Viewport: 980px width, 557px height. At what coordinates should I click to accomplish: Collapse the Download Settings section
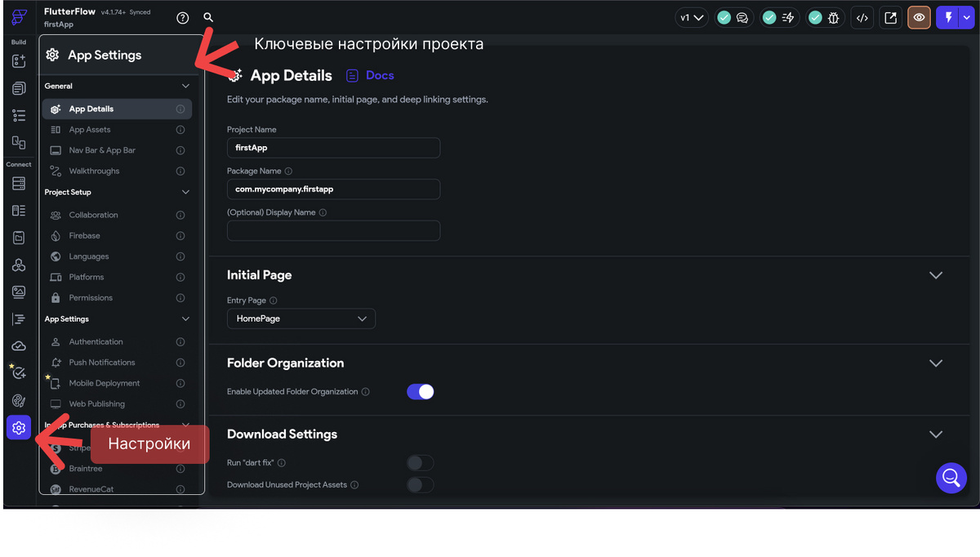(x=936, y=434)
